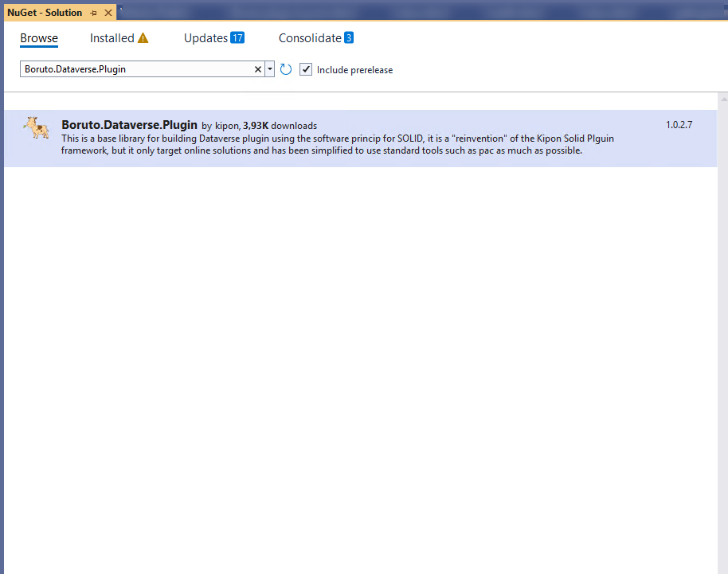Click the 3,93K downloads text
The height and width of the screenshot is (574, 728).
[280, 126]
